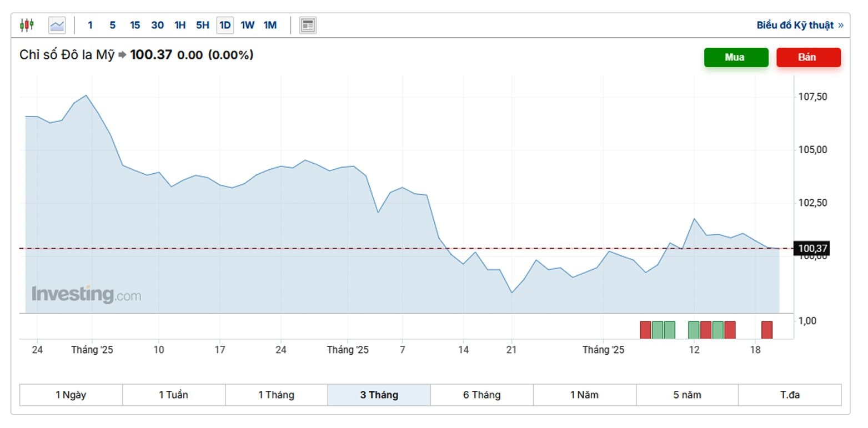Switch to the 3 Tháng range tab

(379, 394)
